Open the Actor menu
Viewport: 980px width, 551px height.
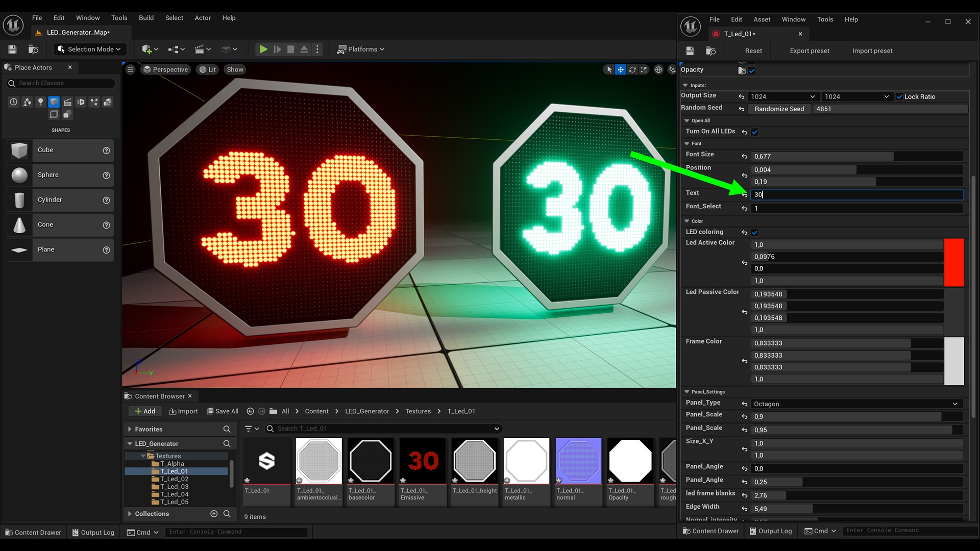point(203,18)
